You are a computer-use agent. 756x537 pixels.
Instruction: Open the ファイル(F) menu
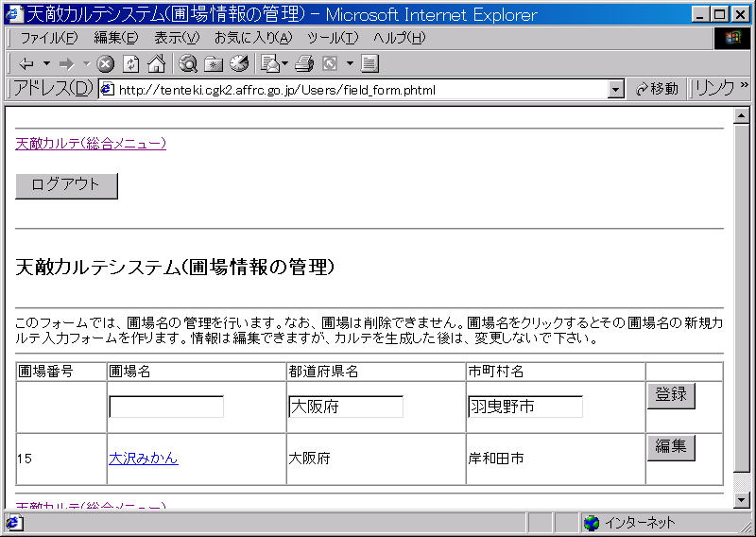click(x=49, y=38)
